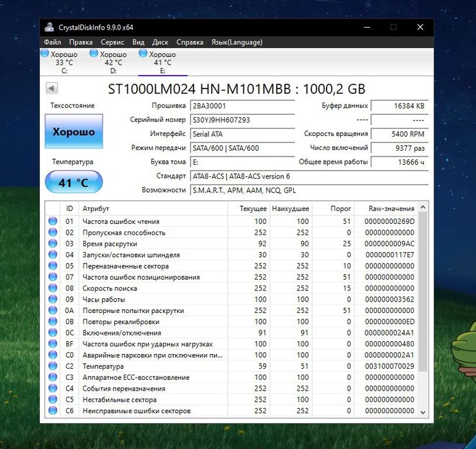This screenshot has height=449, width=476.
Task: Click power-on count field 9377 раз
Action: tap(400, 148)
